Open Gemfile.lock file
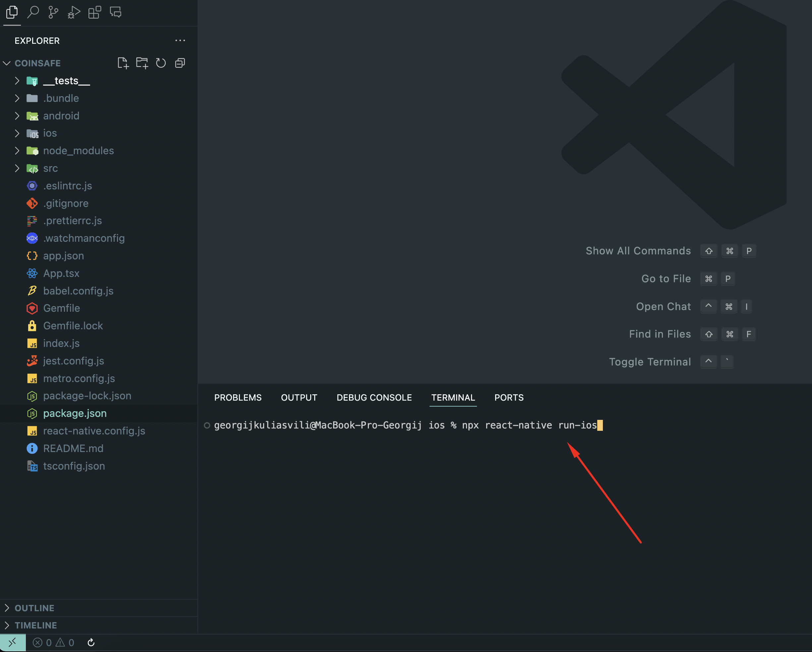 click(x=99, y=326)
